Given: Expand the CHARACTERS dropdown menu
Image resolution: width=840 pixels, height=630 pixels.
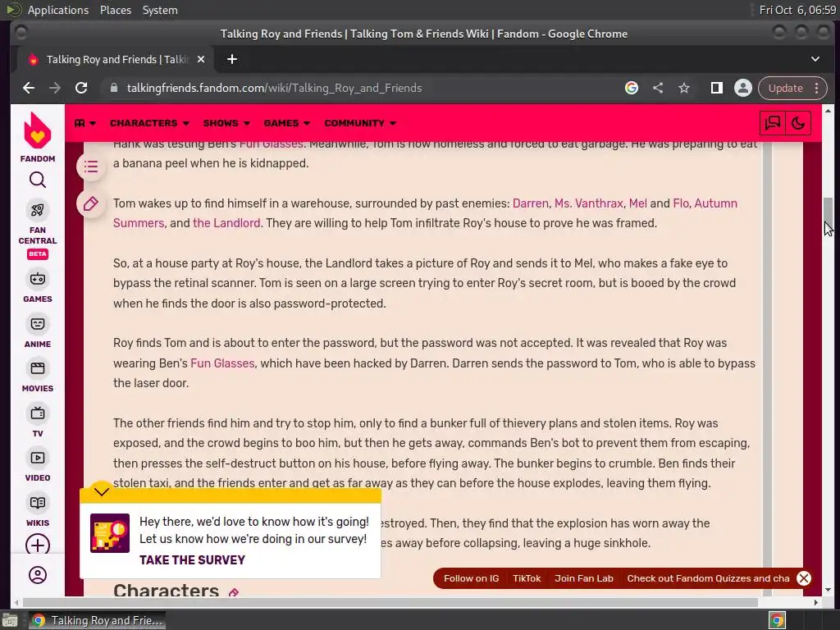Looking at the screenshot, I should click(x=149, y=123).
